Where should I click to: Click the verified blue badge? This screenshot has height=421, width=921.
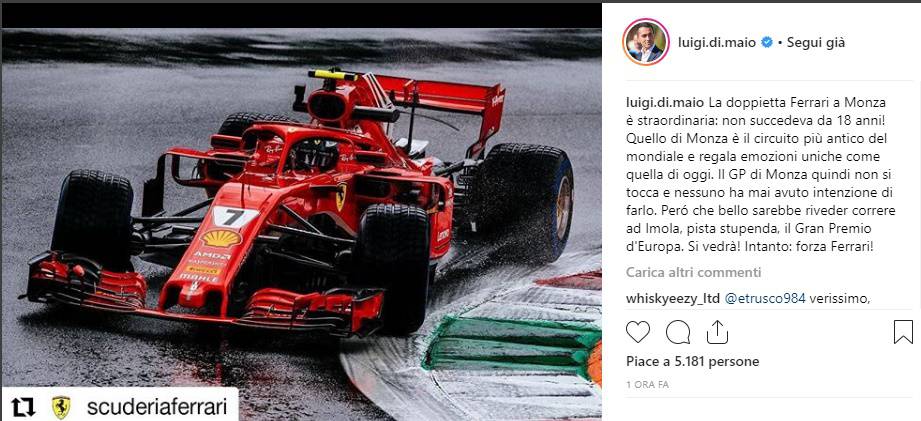(x=767, y=42)
